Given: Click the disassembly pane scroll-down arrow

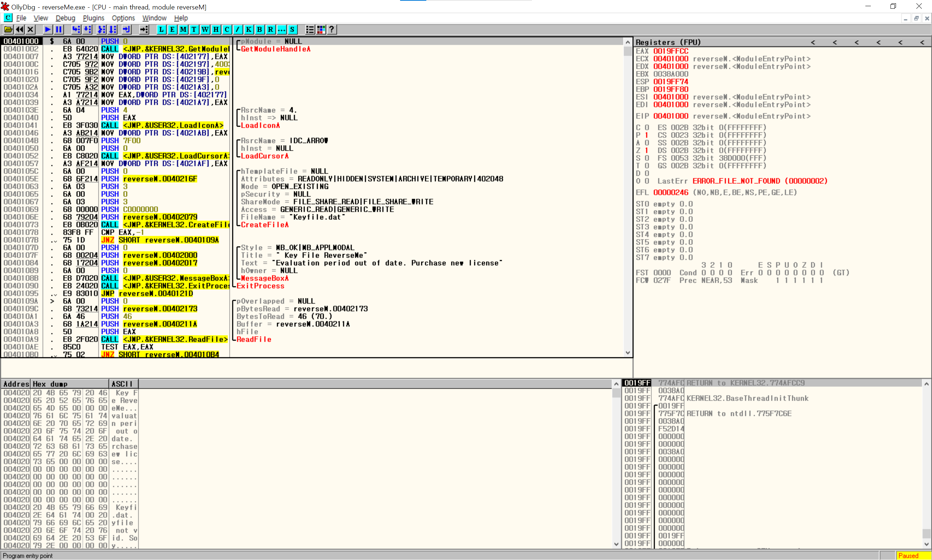Looking at the screenshot, I should pyautogui.click(x=627, y=353).
